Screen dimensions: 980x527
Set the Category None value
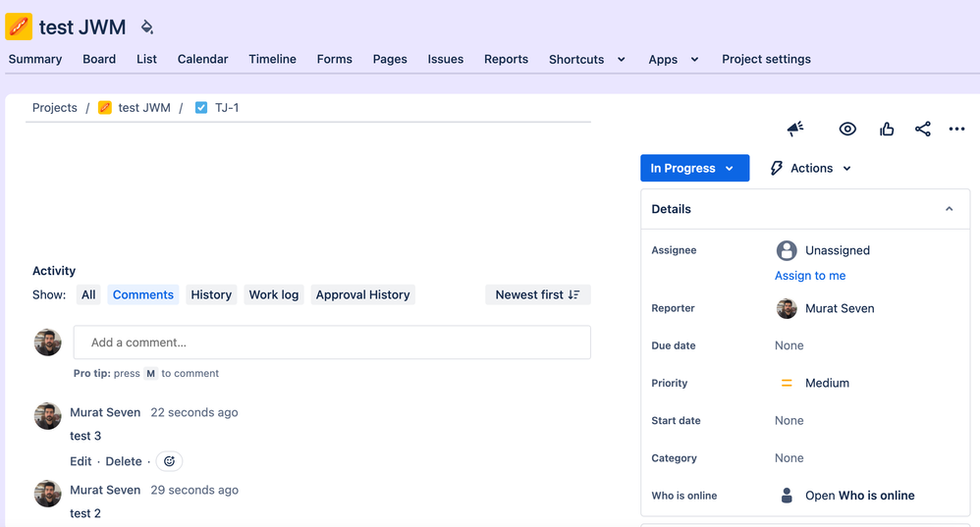click(789, 457)
